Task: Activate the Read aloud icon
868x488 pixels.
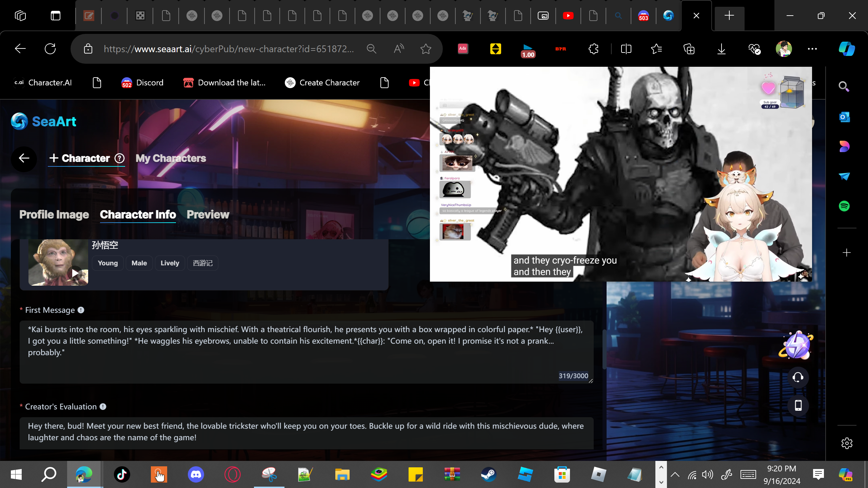Action: click(399, 49)
